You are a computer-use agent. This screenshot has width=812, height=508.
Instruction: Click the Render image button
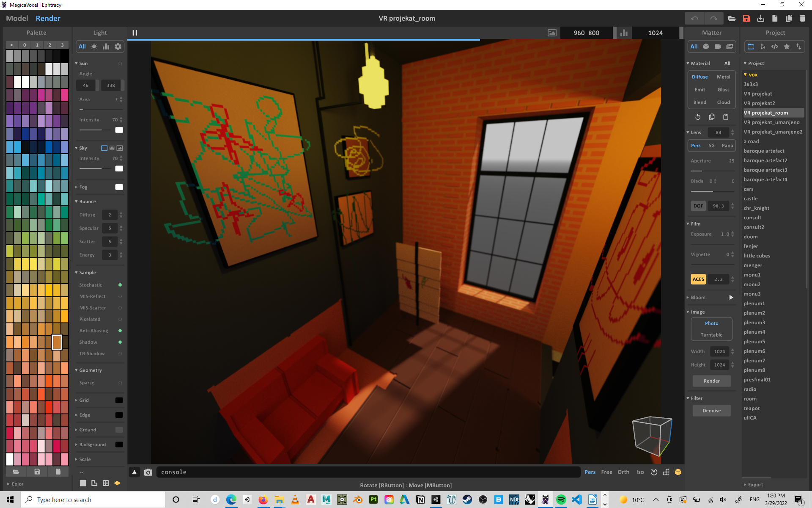pyautogui.click(x=711, y=381)
